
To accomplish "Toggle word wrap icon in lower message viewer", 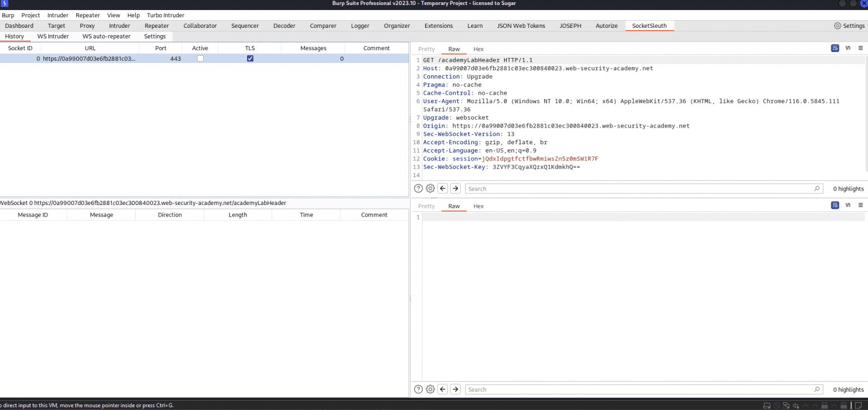I will [835, 206].
